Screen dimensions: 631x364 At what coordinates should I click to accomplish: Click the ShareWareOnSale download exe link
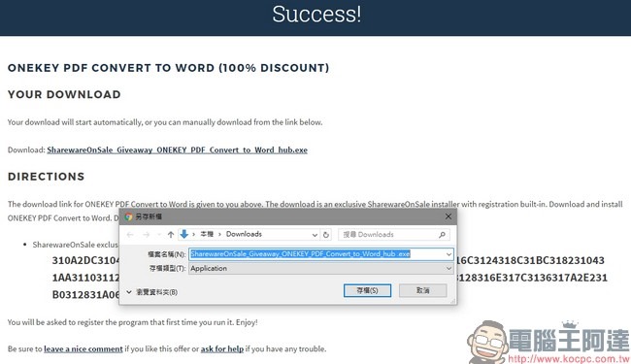point(177,150)
